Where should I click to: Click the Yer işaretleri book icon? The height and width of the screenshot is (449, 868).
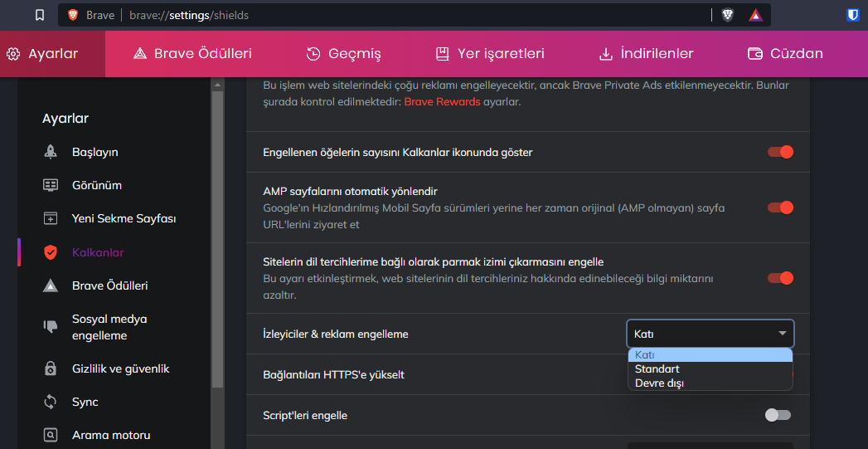click(443, 54)
